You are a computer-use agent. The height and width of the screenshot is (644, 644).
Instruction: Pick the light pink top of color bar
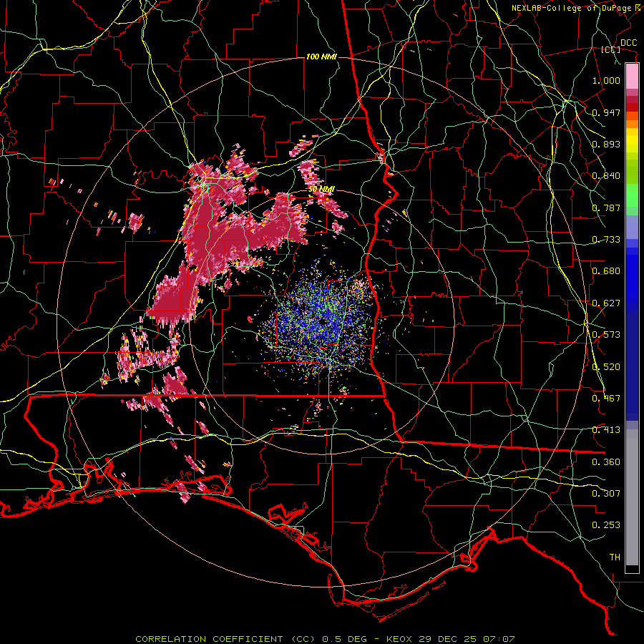(x=632, y=77)
